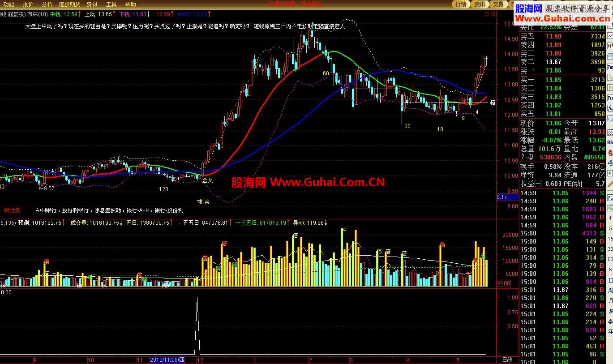The height and width of the screenshot is (364, 613).
Task: Click the 金叉 marker on the chart
Action: (x=207, y=180)
